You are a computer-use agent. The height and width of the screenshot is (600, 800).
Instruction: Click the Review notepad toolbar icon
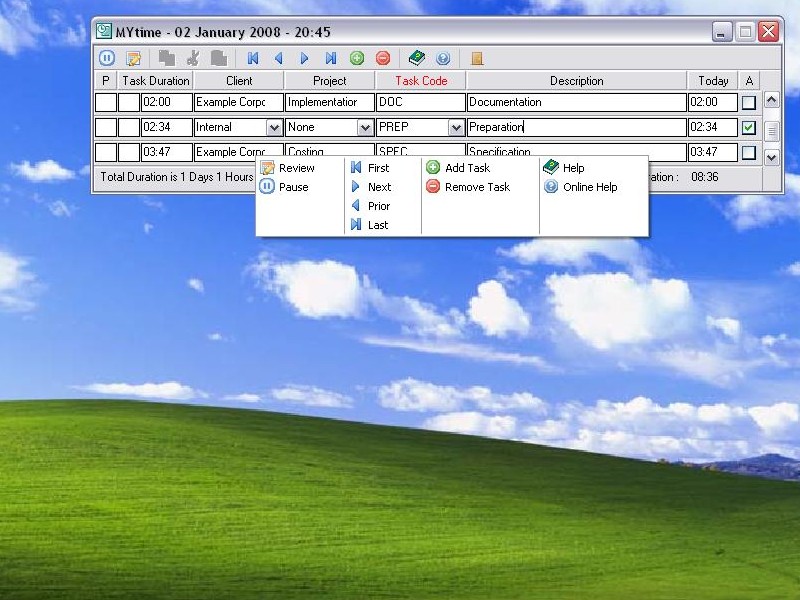(x=133, y=58)
